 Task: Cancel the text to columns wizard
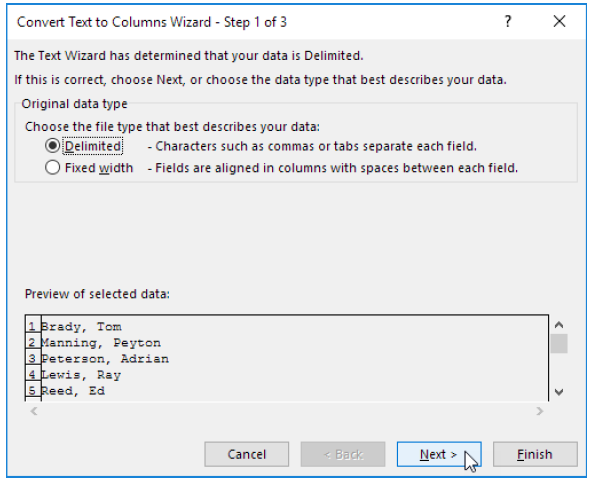pos(246,454)
